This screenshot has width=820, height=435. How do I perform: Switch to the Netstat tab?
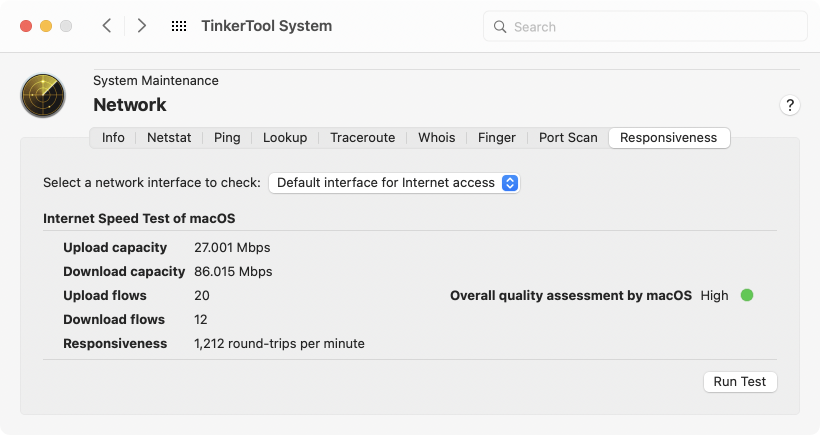pos(169,138)
